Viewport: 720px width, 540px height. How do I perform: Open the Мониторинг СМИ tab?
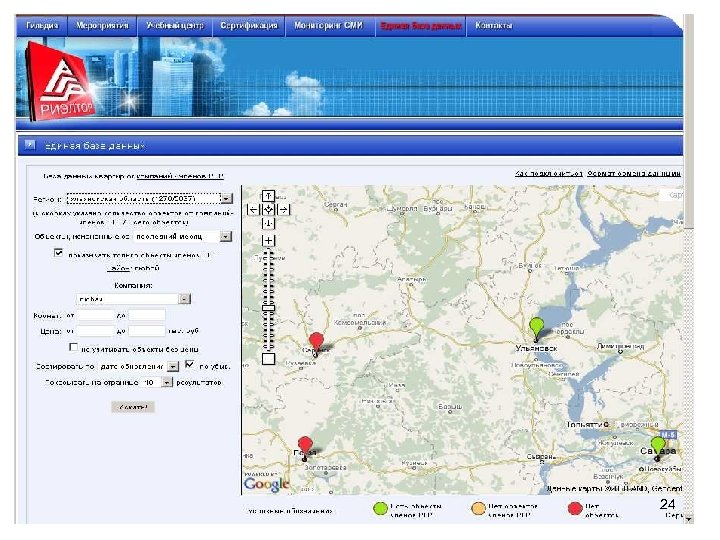coord(328,26)
